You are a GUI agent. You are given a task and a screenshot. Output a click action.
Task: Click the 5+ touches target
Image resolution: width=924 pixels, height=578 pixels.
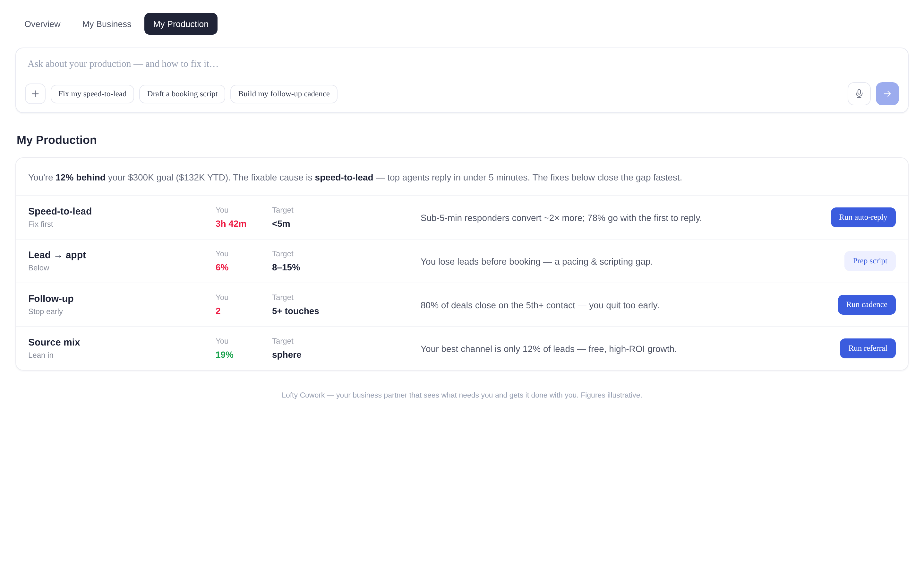(295, 311)
